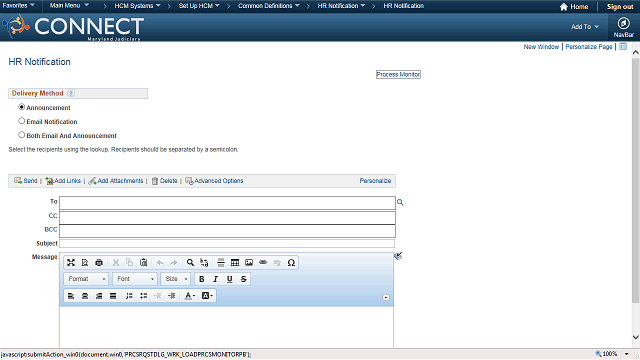Align text left
The image size is (640, 360).
point(71,296)
